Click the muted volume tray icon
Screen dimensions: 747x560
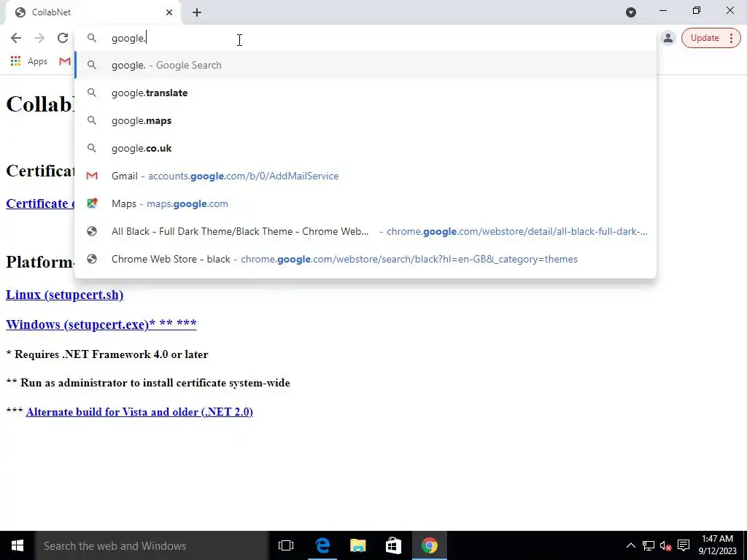coord(665,545)
